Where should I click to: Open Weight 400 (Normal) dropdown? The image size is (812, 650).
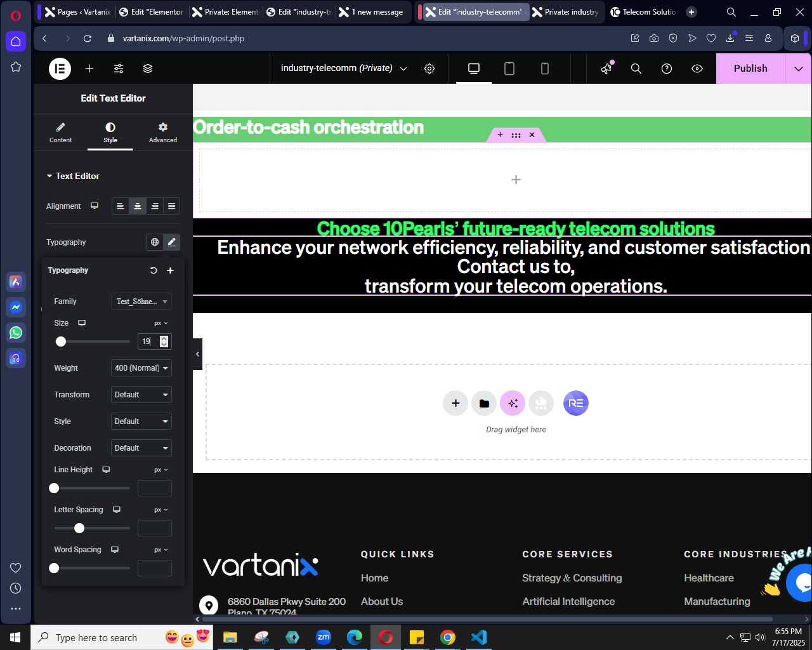(141, 368)
